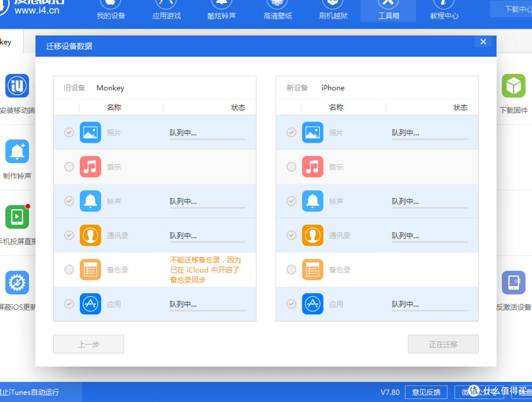Image resolution: width=532 pixels, height=402 pixels.
Task: Click 通讯录 progress bar in Monkey list
Action: click(x=207, y=242)
